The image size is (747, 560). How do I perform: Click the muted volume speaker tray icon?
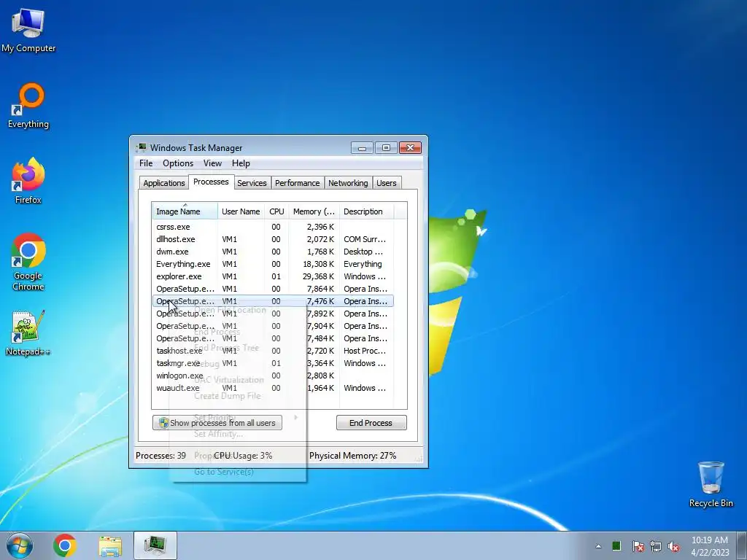[x=673, y=546]
